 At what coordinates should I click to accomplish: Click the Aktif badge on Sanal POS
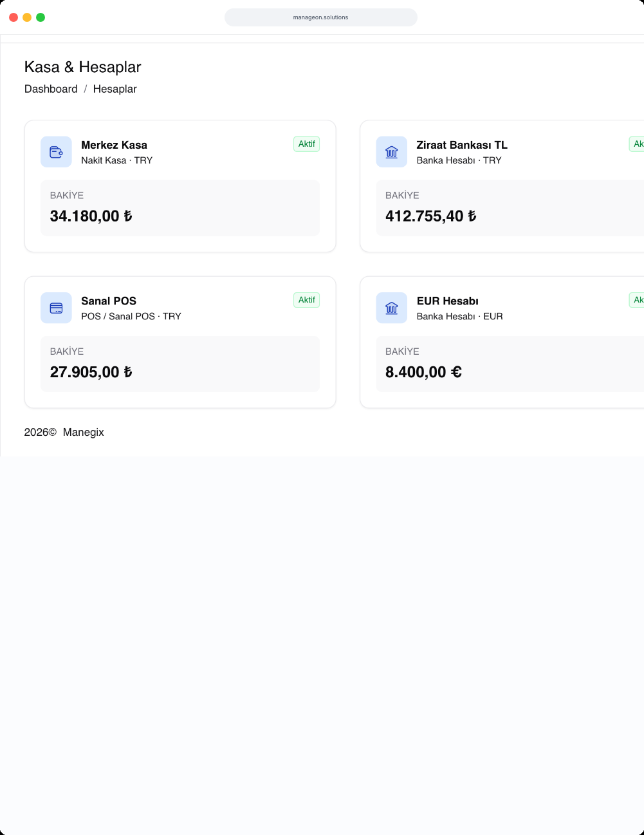(307, 300)
